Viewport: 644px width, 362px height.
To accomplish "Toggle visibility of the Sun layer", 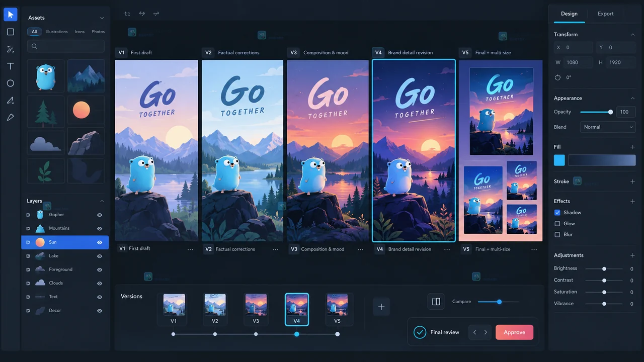I will (x=100, y=242).
